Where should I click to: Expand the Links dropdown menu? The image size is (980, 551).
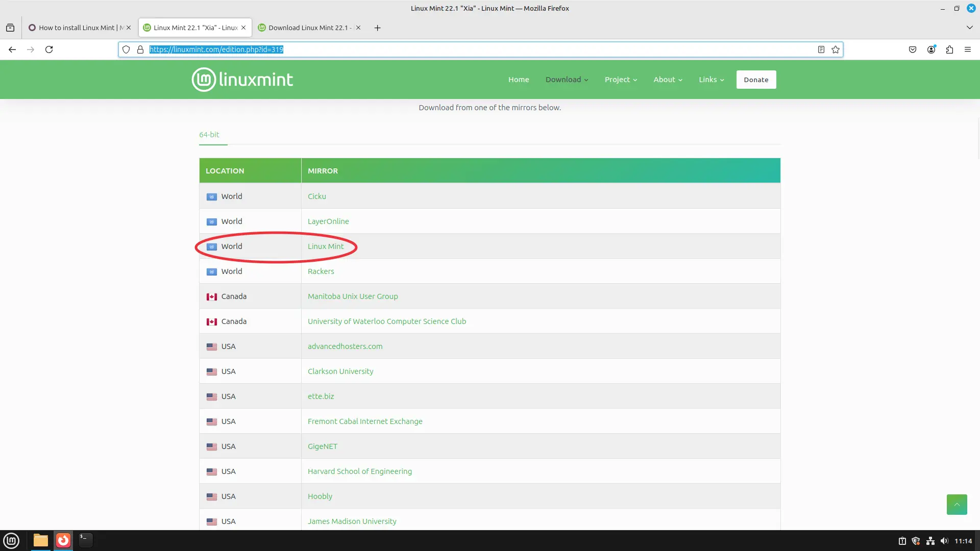[712, 80]
